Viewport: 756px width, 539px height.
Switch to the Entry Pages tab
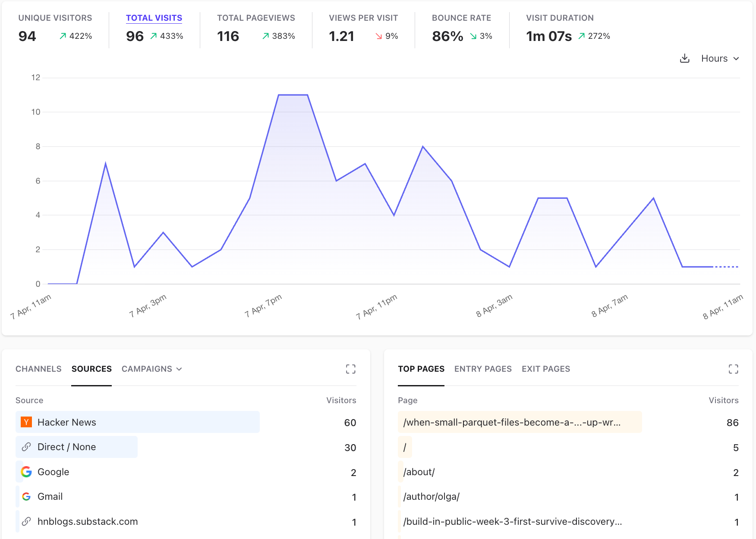tap(483, 369)
